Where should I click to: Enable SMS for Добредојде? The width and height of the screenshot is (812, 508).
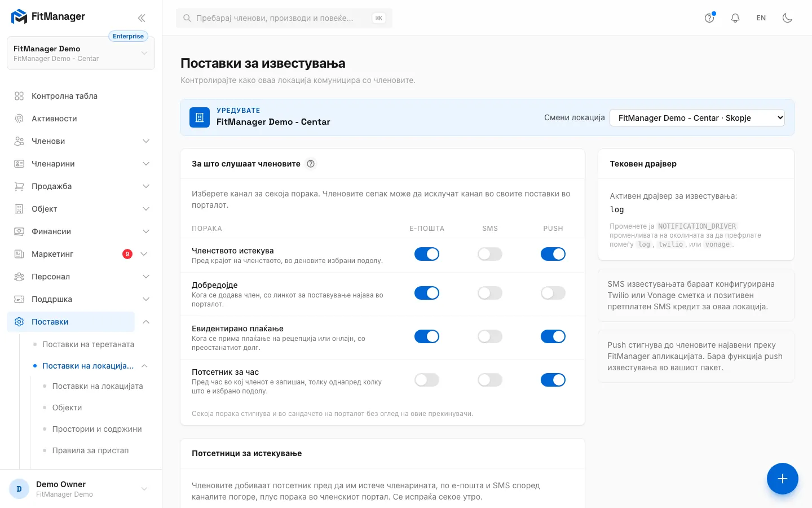[x=490, y=293]
